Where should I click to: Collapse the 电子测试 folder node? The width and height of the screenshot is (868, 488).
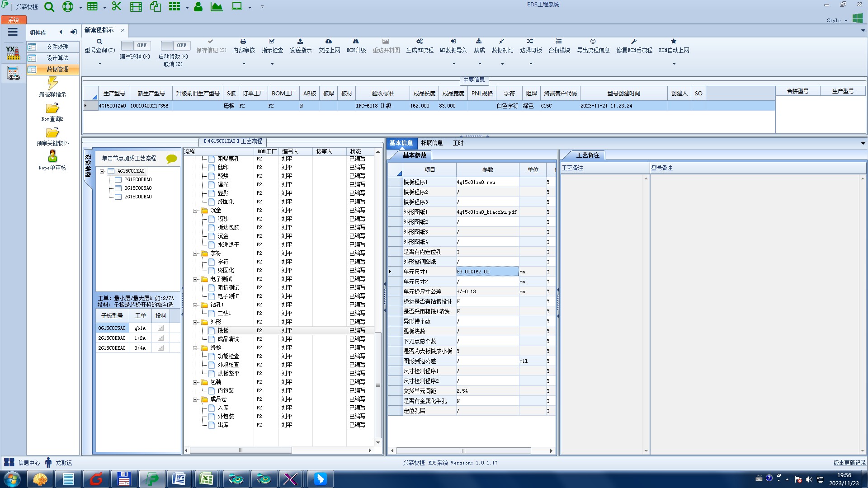[x=196, y=279]
